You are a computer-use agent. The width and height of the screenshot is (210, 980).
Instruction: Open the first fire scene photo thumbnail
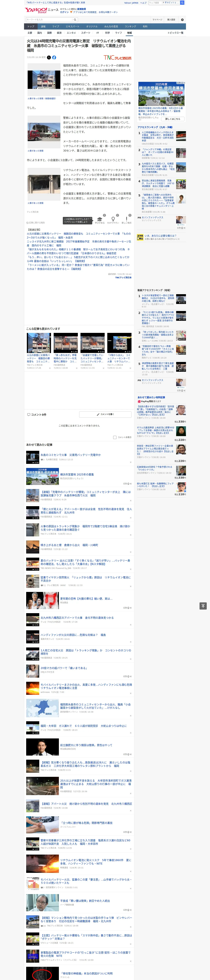(x=44, y=80)
